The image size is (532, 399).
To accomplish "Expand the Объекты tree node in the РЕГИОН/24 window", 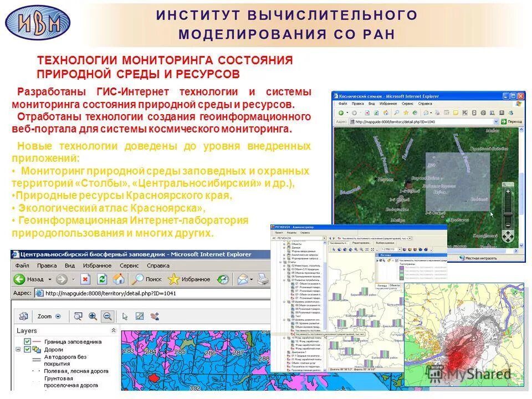I will (x=284, y=244).
